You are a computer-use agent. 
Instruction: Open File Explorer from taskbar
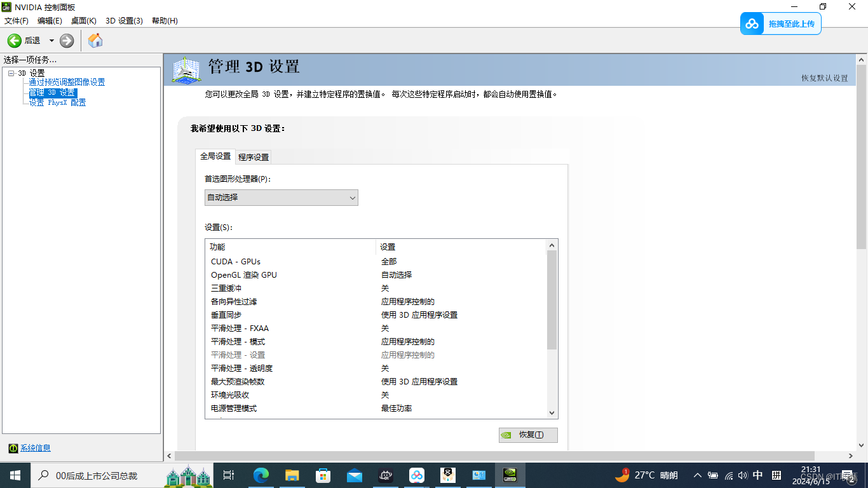[x=292, y=475]
